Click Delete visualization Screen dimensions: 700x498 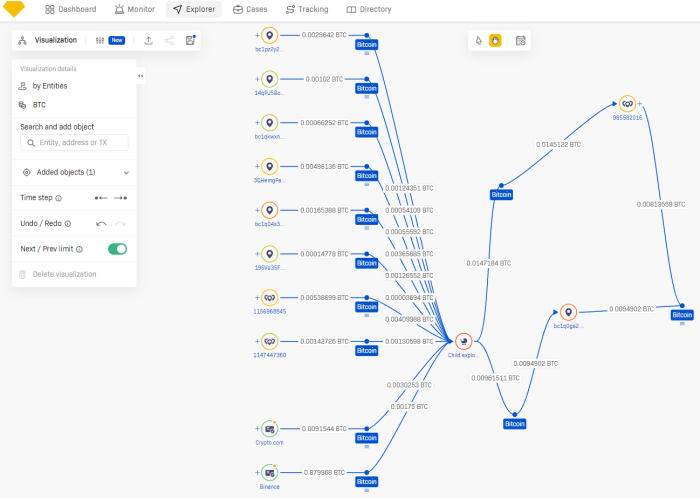[65, 274]
